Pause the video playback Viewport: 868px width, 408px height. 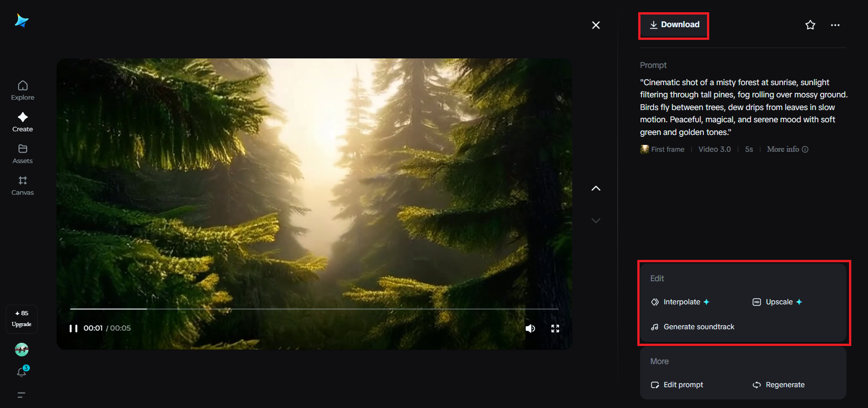click(73, 328)
